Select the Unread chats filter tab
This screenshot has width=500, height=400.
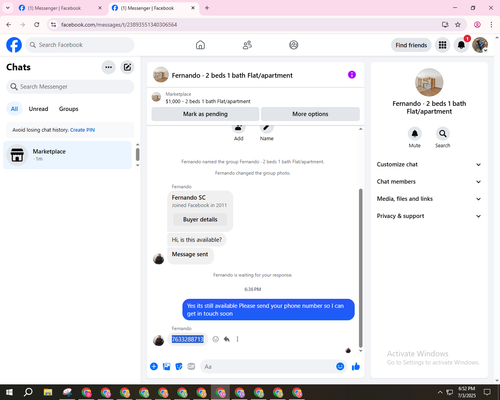point(38,109)
